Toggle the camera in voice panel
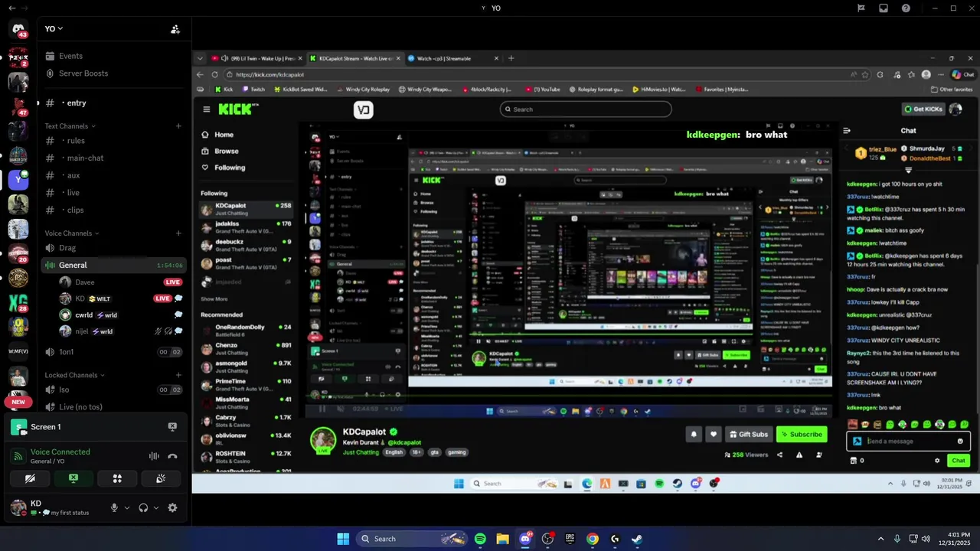 click(30, 478)
